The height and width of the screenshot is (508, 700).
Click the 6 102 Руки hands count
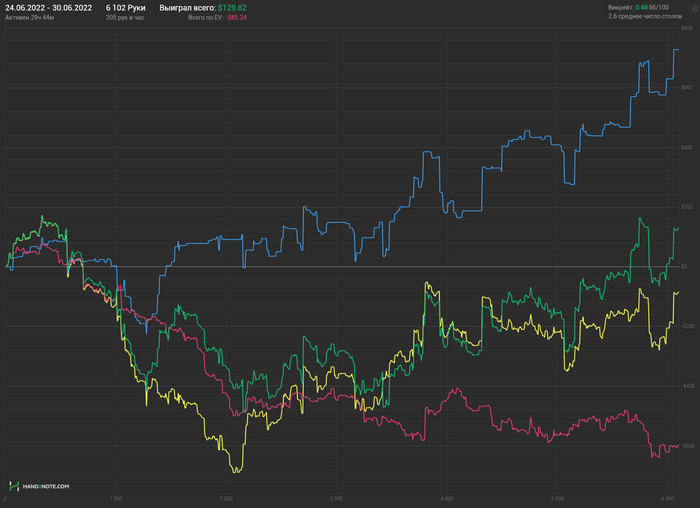click(125, 8)
